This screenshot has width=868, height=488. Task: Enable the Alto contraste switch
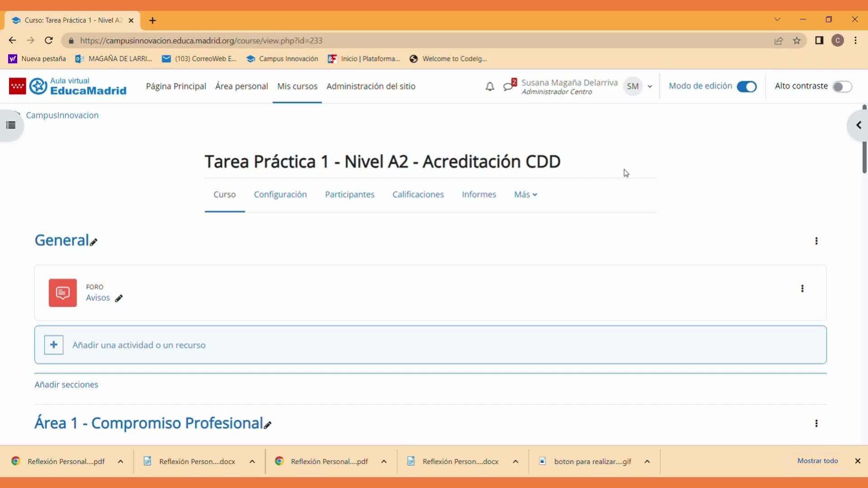click(842, 86)
